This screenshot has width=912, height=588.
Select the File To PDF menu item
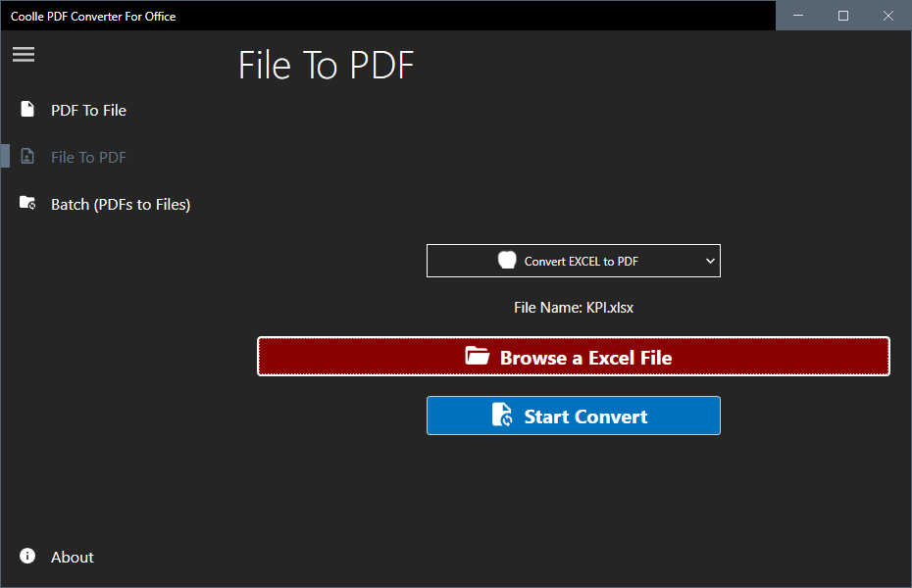point(88,157)
